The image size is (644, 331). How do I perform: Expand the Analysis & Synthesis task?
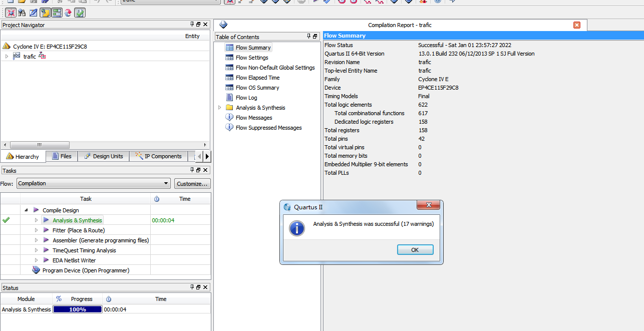click(x=36, y=220)
